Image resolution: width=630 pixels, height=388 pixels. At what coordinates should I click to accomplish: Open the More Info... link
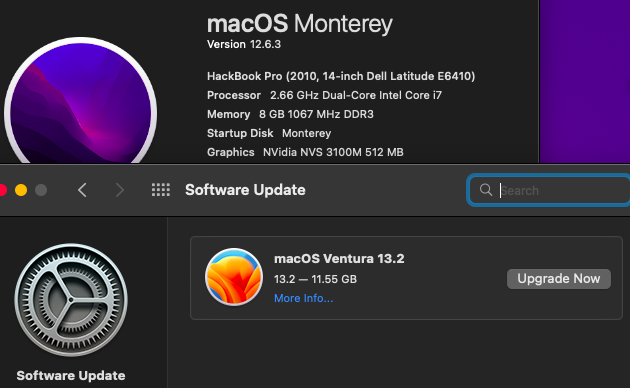click(303, 298)
